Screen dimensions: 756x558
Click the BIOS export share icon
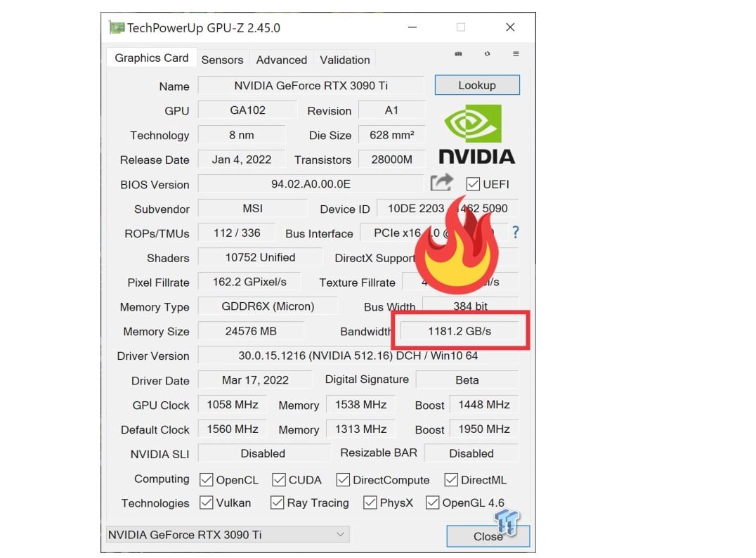[441, 183]
